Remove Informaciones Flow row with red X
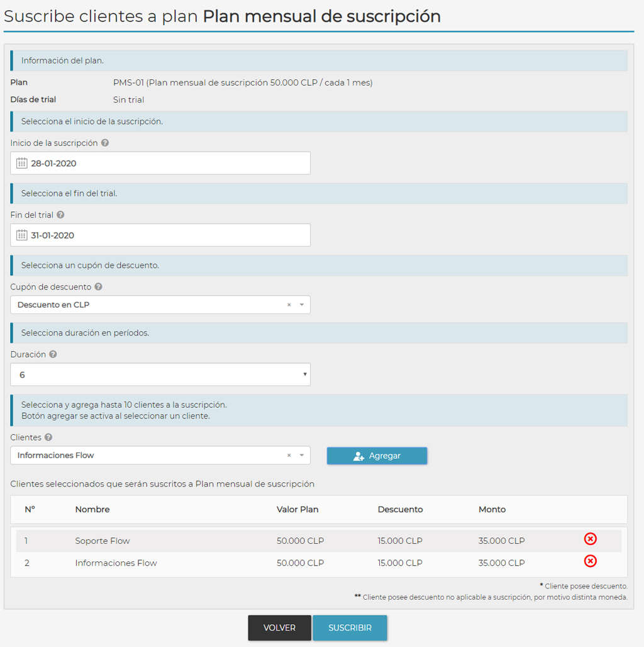The width and height of the screenshot is (644, 647). click(x=591, y=561)
